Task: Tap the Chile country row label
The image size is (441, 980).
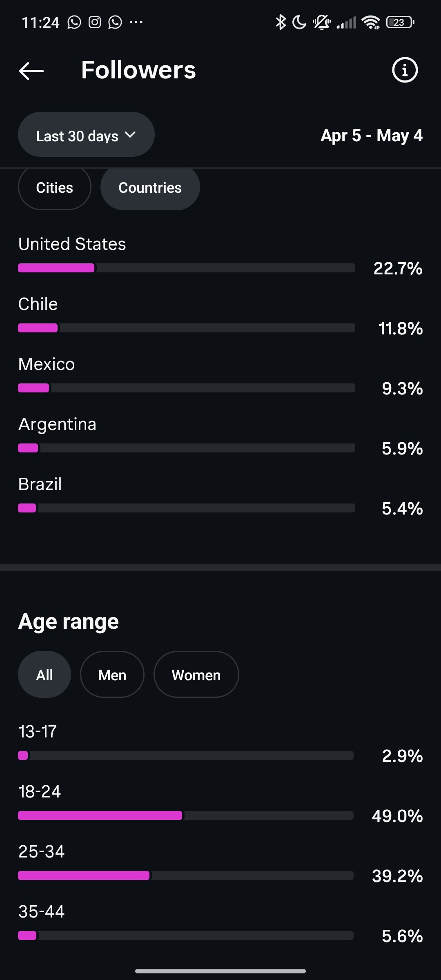Action: click(38, 304)
